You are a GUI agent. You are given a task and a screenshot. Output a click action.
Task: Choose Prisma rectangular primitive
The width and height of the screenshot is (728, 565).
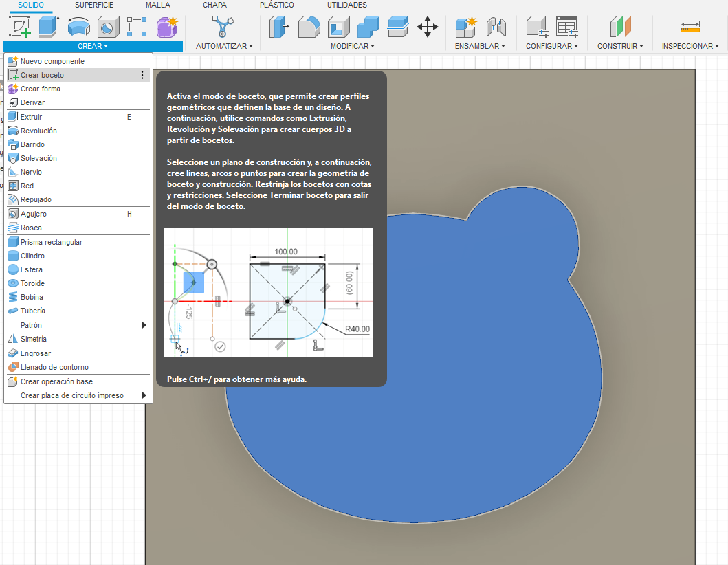[78, 242]
